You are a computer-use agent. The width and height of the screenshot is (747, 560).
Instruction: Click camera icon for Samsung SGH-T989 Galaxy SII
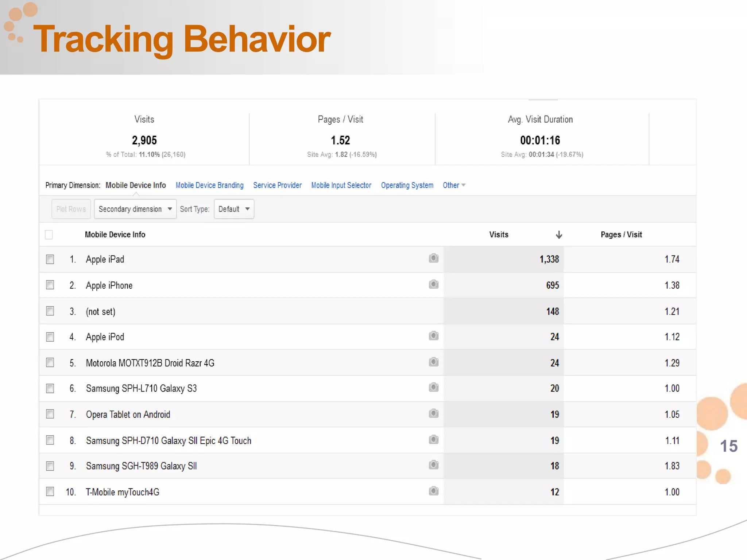click(433, 465)
